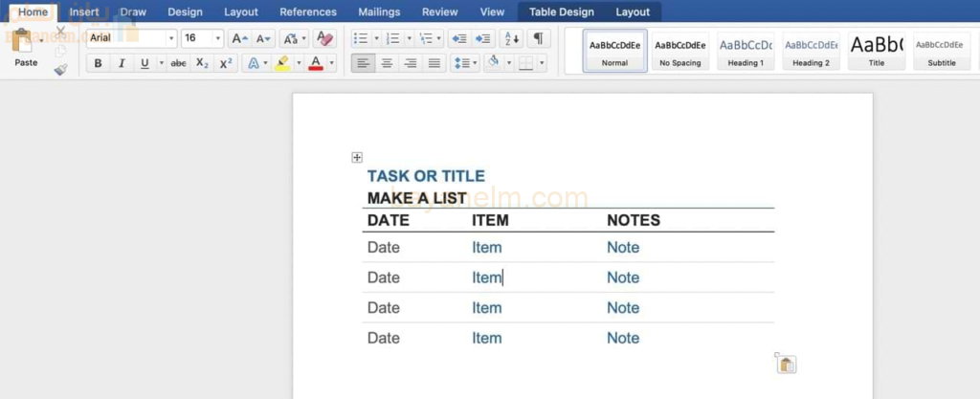Apply the Heading 1 style
This screenshot has width=980, height=399.
tap(746, 51)
